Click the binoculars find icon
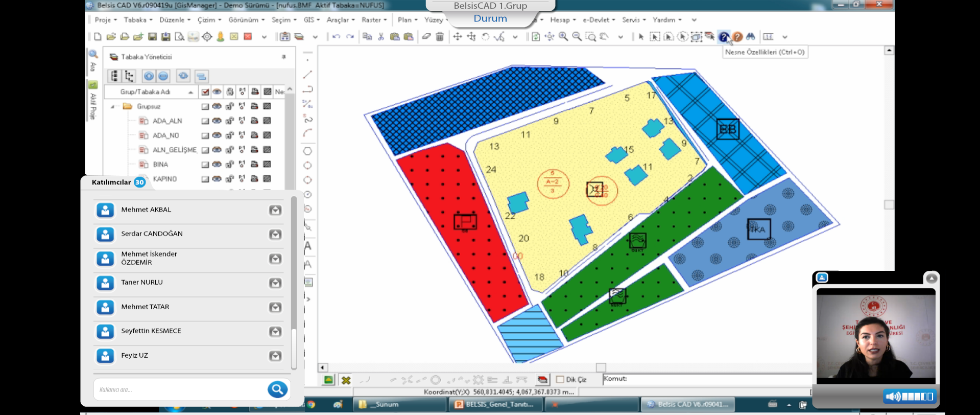Image resolution: width=980 pixels, height=415 pixels. click(751, 37)
